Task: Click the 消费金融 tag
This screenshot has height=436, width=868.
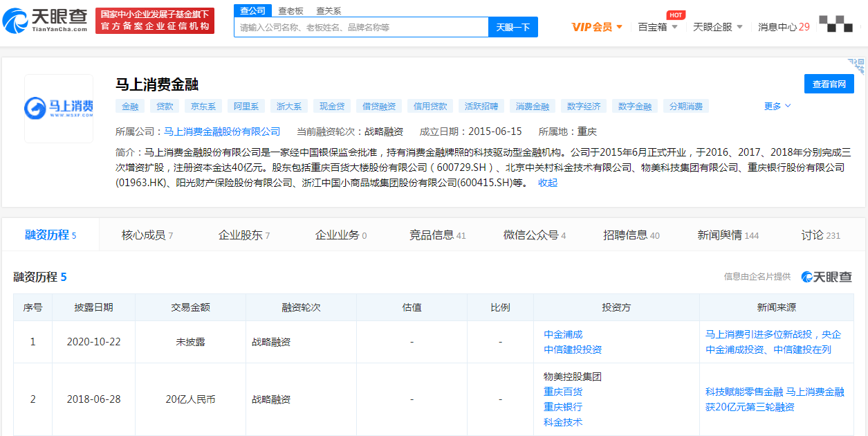Action: click(x=533, y=107)
